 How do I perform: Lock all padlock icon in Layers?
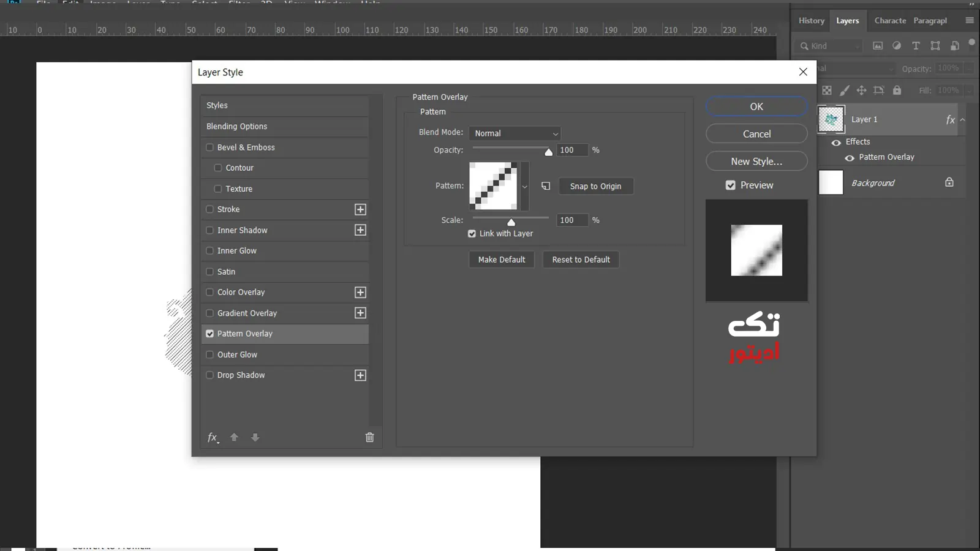897,91
